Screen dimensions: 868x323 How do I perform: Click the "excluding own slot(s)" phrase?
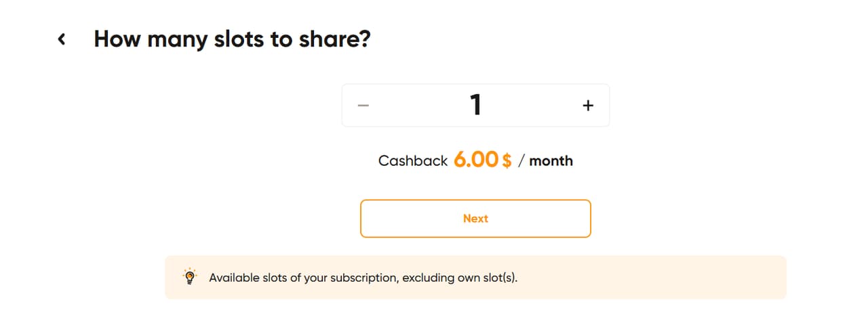tap(460, 278)
